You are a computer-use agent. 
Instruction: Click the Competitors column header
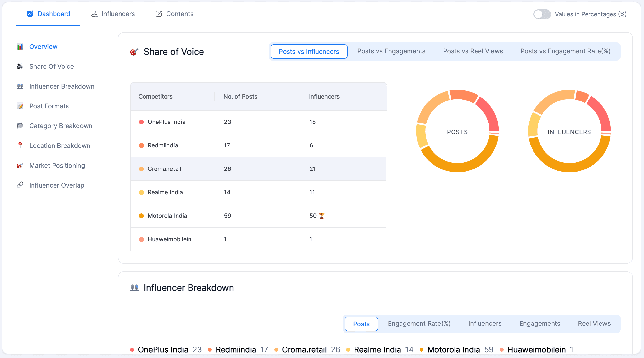click(x=155, y=96)
